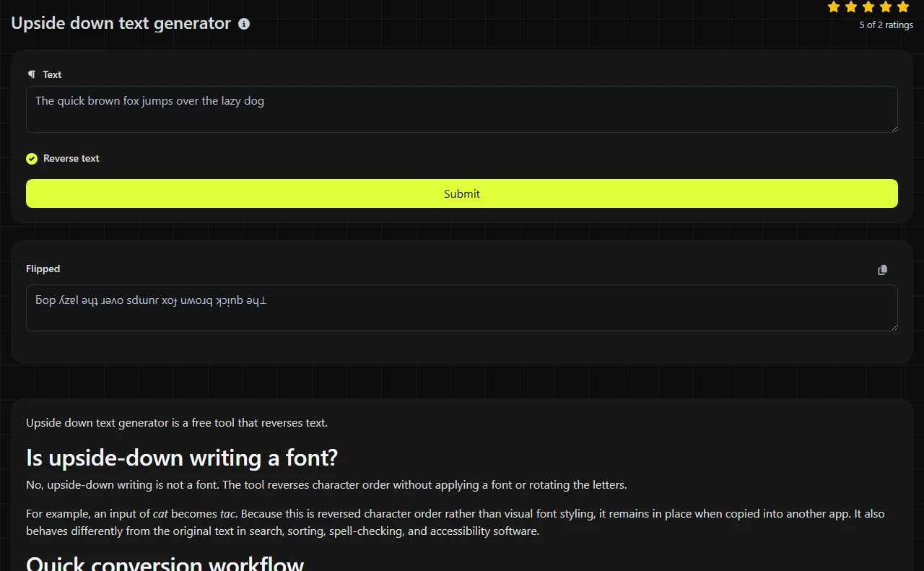Viewport: 924px width, 571px height.
Task: Click the '5 of 2 ratings' text
Action: [x=886, y=25]
